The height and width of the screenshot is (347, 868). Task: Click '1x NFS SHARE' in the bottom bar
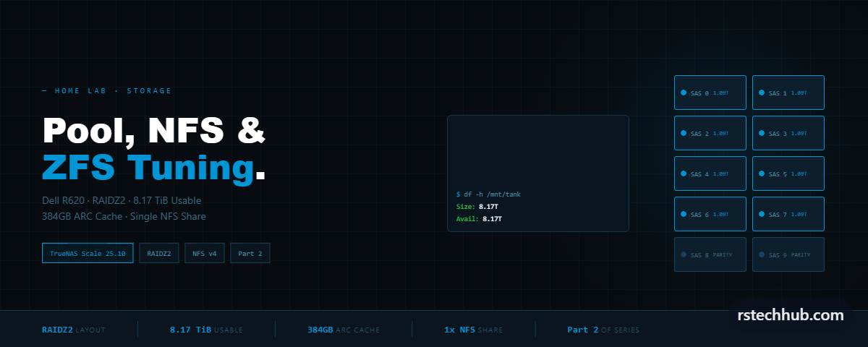[474, 330]
